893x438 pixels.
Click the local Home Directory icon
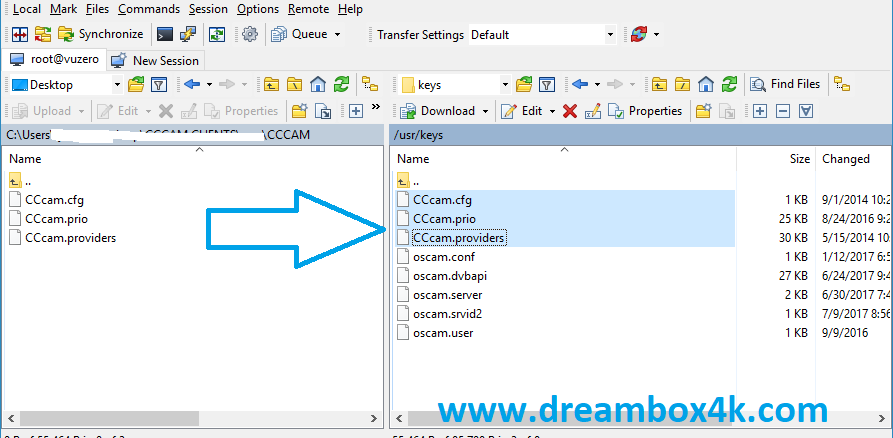pyautogui.click(x=318, y=85)
